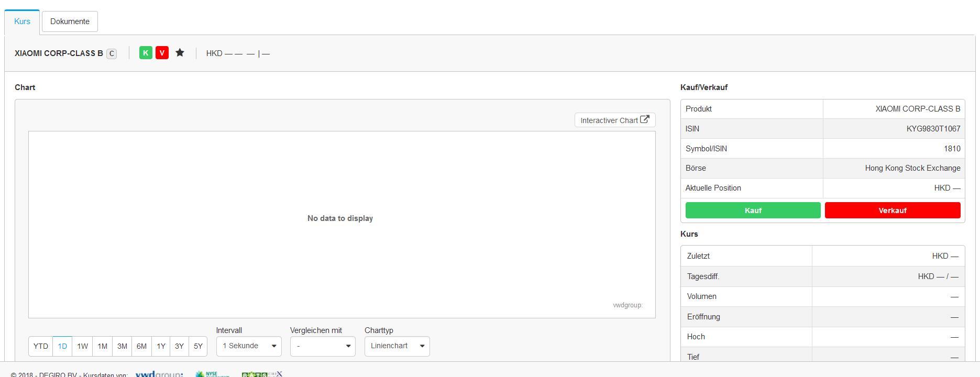
Task: Click the Tagesdiff. row label
Action: [x=703, y=276]
